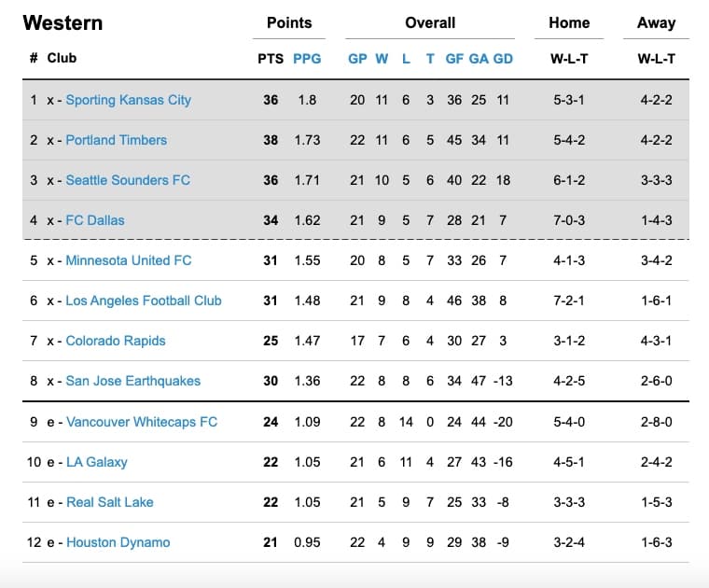Select the Colorado Rapids link
The width and height of the screenshot is (709, 588).
tap(115, 341)
